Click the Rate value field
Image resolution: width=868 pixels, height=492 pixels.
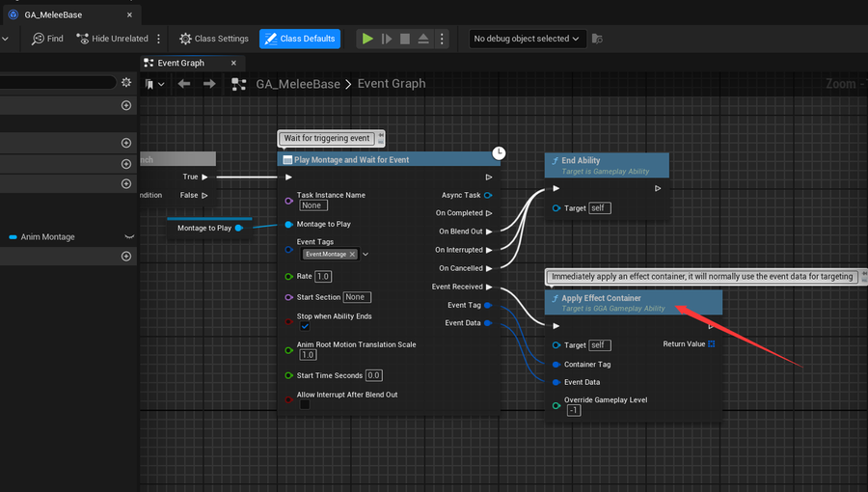323,276
